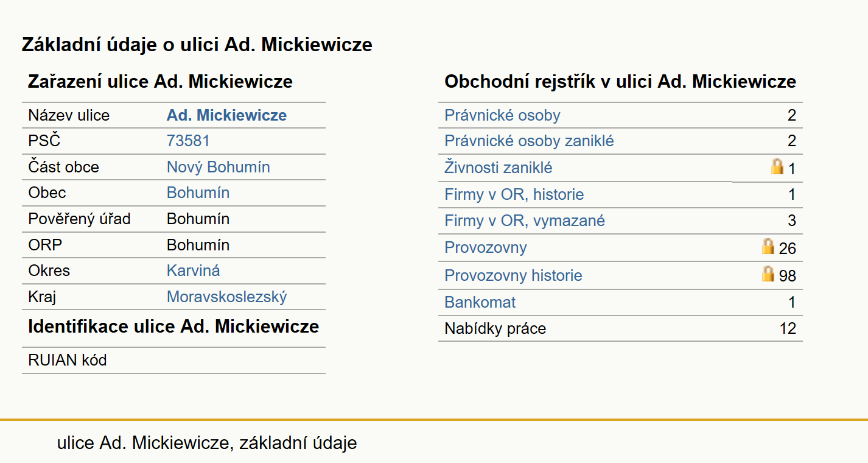
Task: Open Živnosti zaniklé link
Action: (499, 168)
